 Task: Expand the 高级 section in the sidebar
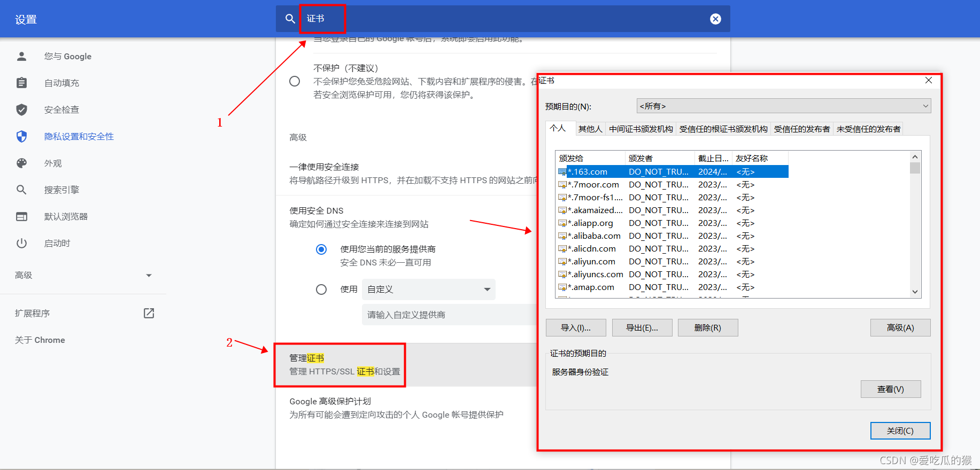click(83, 275)
